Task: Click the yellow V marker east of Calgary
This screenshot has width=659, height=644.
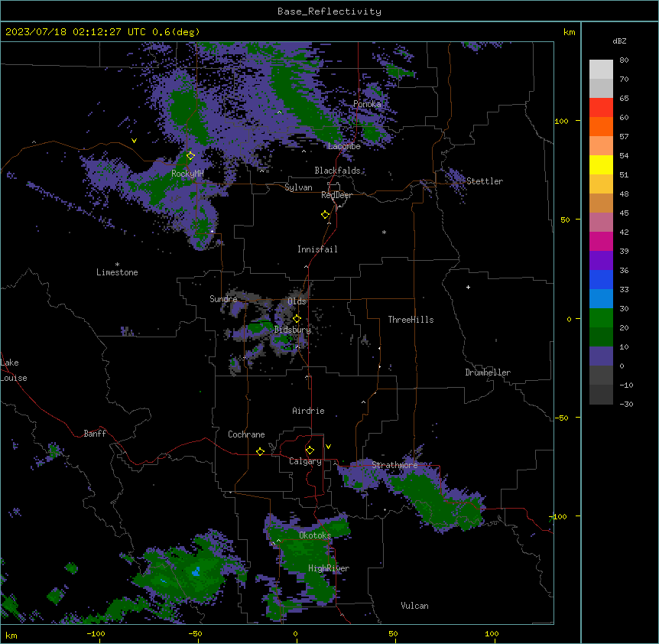Action: click(328, 447)
